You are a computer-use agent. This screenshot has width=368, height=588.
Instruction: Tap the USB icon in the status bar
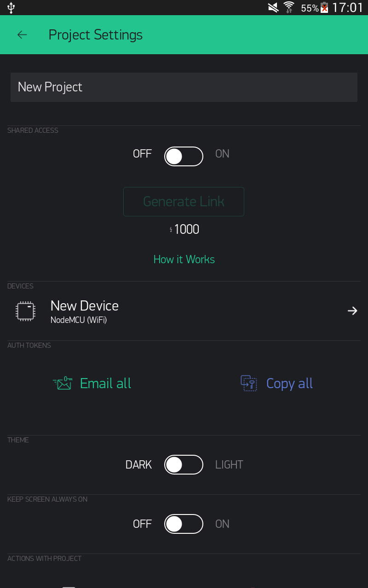11,7
